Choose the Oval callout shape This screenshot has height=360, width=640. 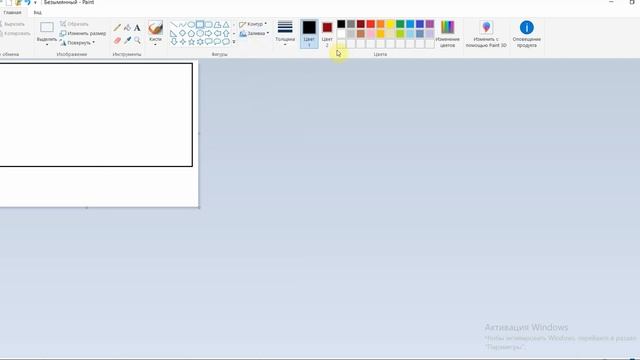pos(217,42)
